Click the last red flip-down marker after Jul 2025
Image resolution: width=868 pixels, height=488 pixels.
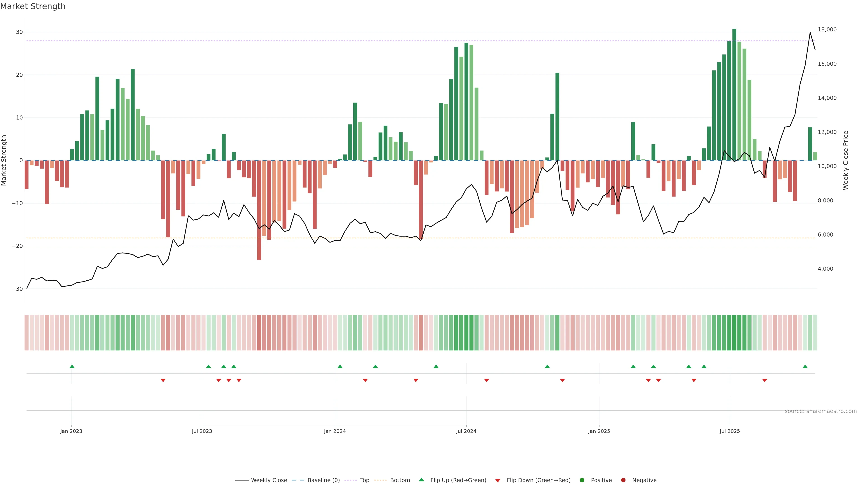point(764,380)
